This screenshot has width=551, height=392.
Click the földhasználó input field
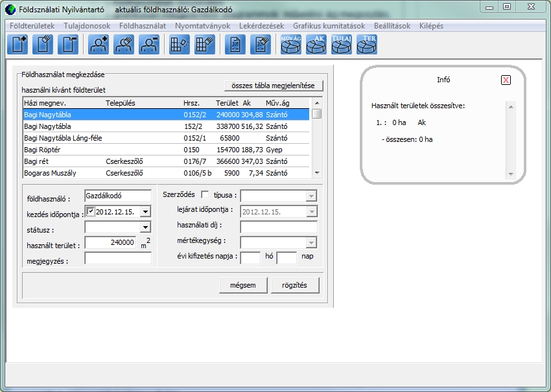(118, 196)
